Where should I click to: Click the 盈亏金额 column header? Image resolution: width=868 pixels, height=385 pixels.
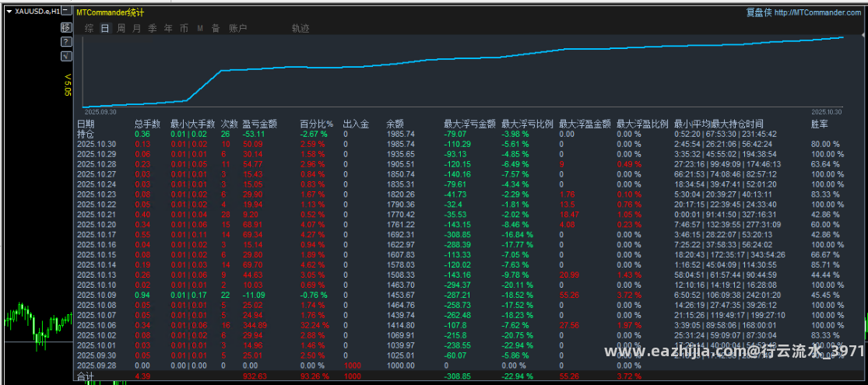tap(260, 124)
